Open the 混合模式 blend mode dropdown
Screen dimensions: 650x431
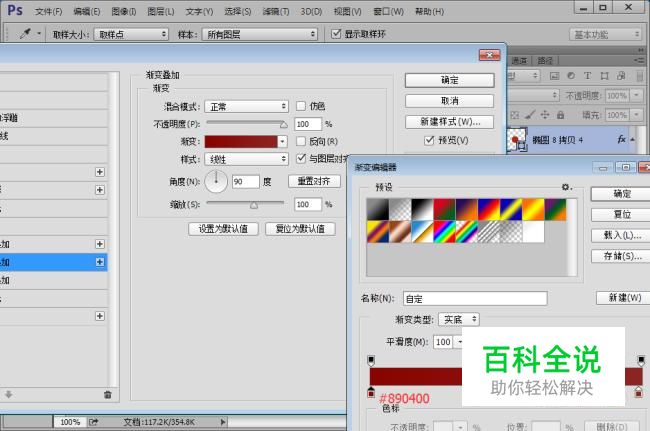click(x=246, y=107)
